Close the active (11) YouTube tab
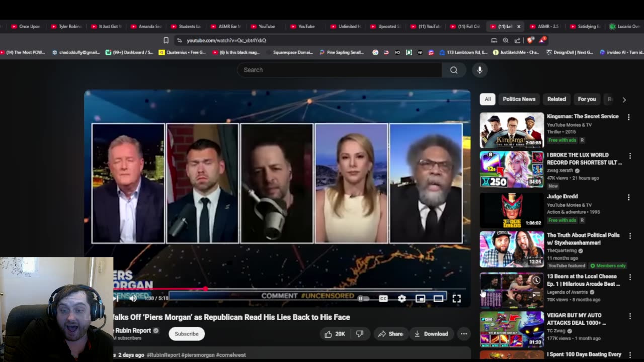Image resolution: width=644 pixels, height=362 pixels. coord(519,26)
